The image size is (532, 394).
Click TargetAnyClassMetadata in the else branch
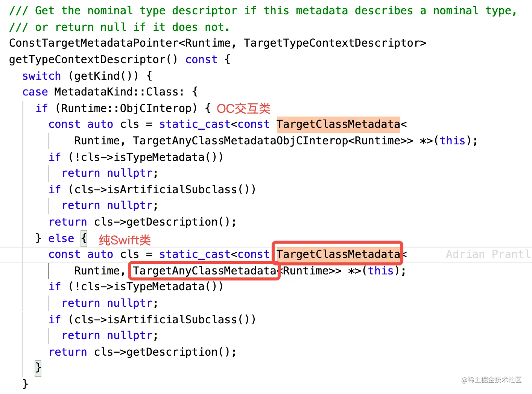coord(204,271)
